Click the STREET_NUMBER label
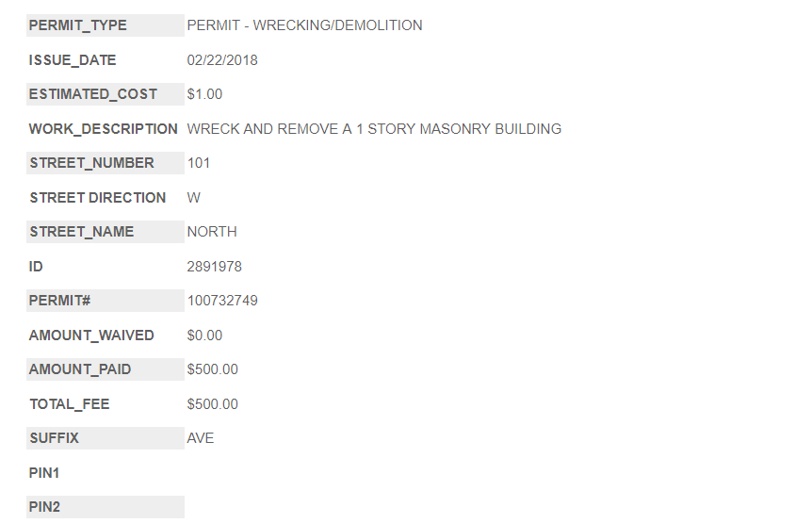 point(91,163)
